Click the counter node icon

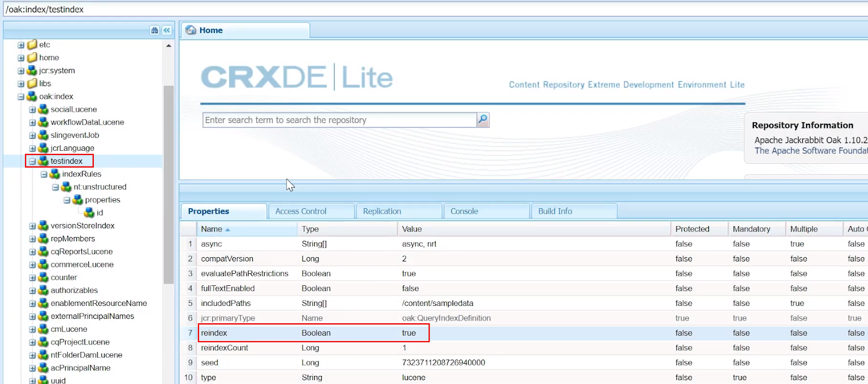pos(43,278)
